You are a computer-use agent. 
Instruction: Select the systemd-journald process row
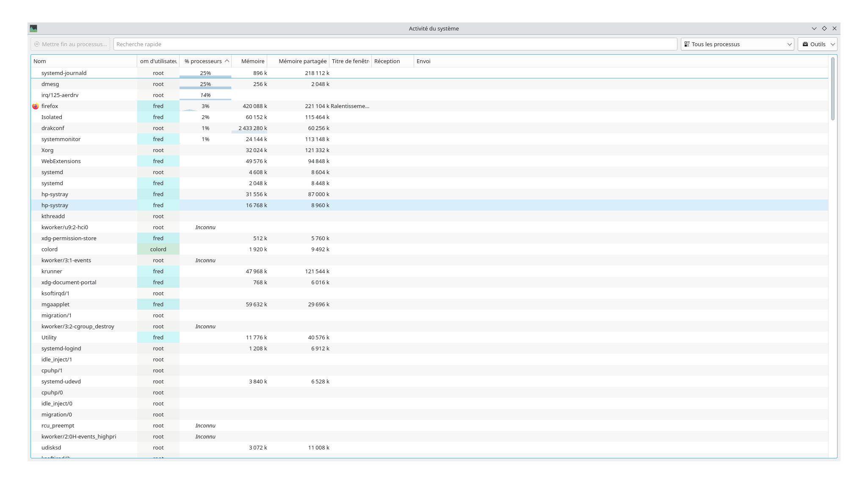tap(64, 73)
